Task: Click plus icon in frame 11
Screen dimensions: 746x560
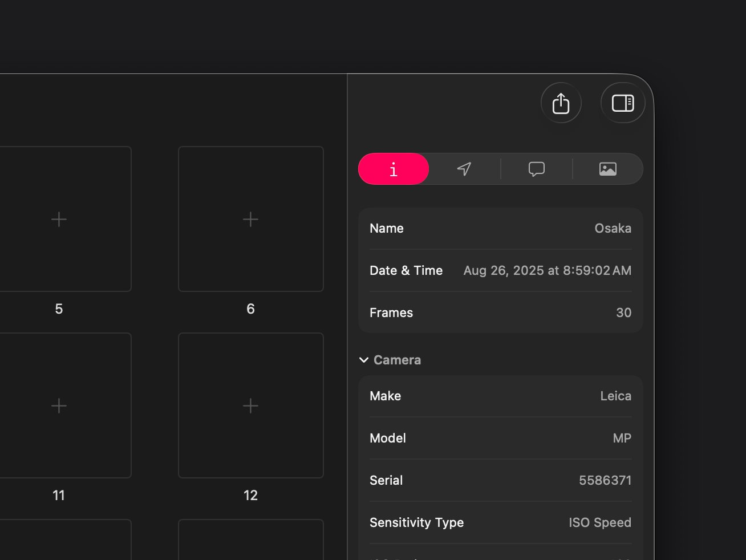Action: click(x=59, y=405)
